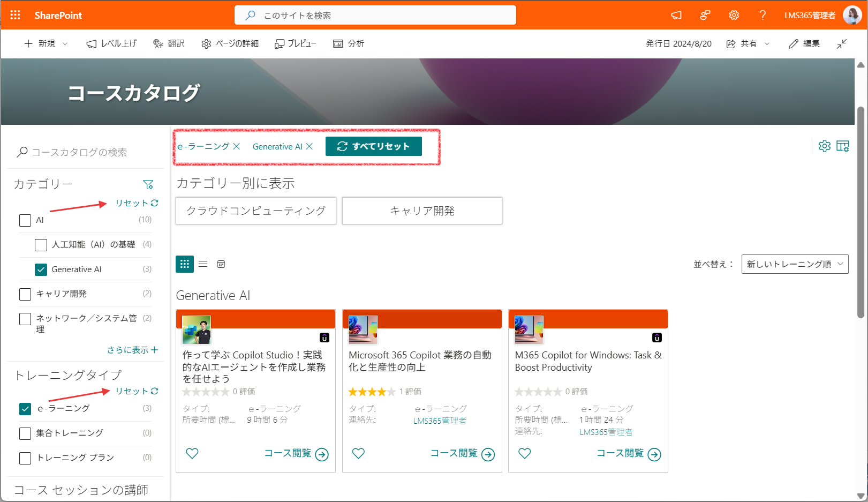Click the collapse arrows icon beside 編集

[x=842, y=44]
